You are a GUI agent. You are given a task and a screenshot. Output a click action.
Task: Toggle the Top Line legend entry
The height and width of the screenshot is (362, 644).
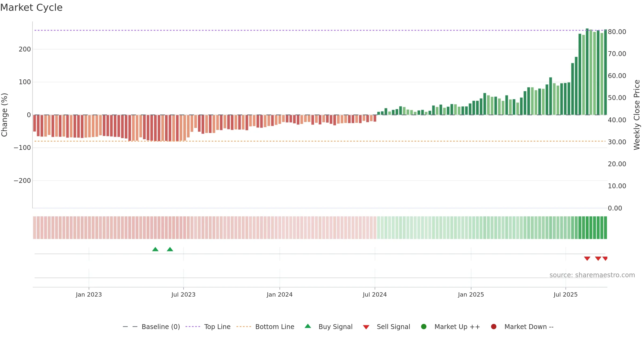[x=208, y=327]
